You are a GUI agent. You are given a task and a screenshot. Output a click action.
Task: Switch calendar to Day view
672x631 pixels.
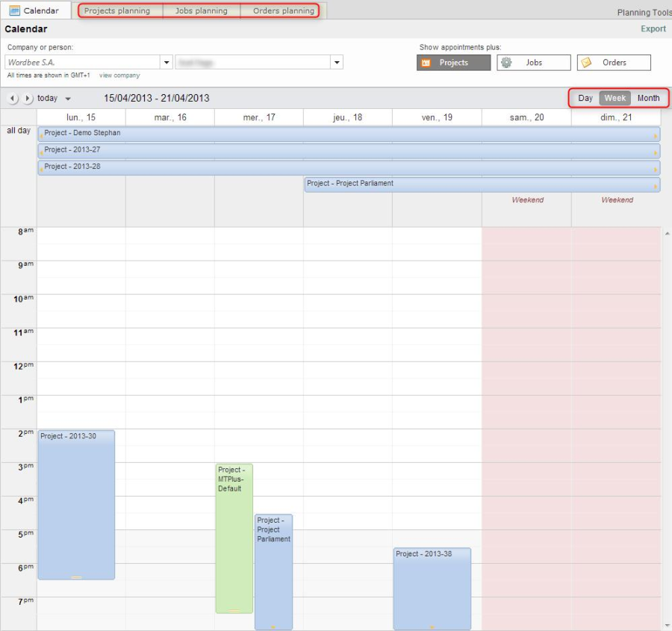pos(585,98)
